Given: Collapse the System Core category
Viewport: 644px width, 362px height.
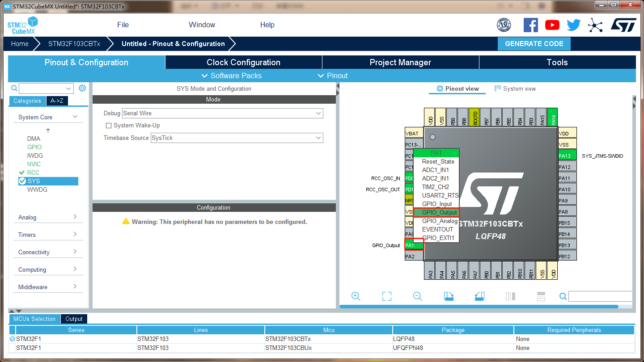Looking at the screenshot, I should tap(75, 117).
